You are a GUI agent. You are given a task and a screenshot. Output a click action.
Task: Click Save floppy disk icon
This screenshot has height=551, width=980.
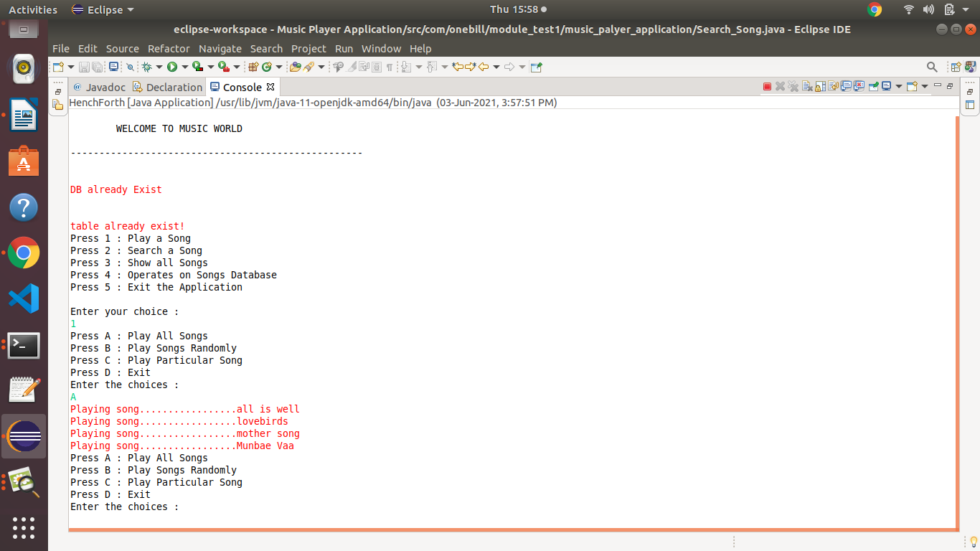coord(84,67)
